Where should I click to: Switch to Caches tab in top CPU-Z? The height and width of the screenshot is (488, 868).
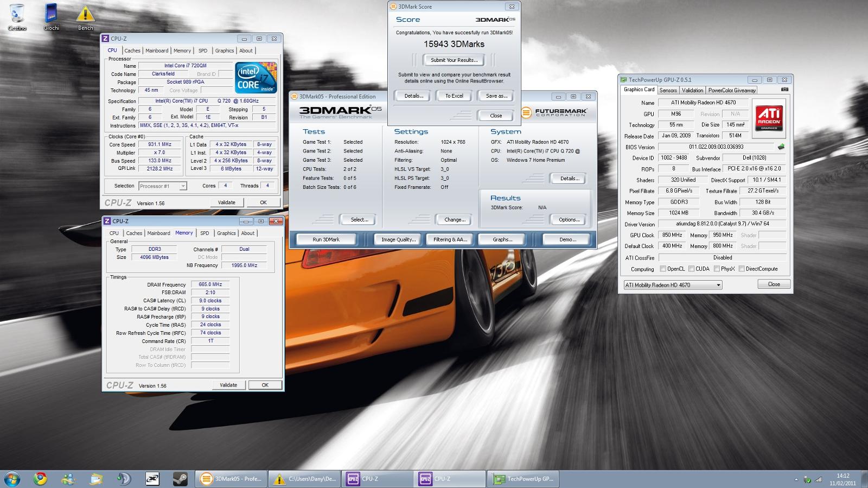132,50
